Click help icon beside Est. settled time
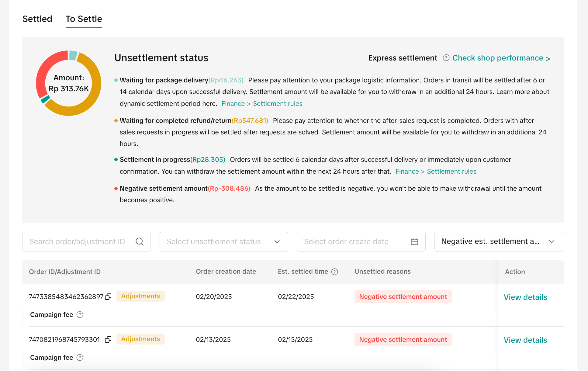The image size is (588, 371). tap(335, 272)
